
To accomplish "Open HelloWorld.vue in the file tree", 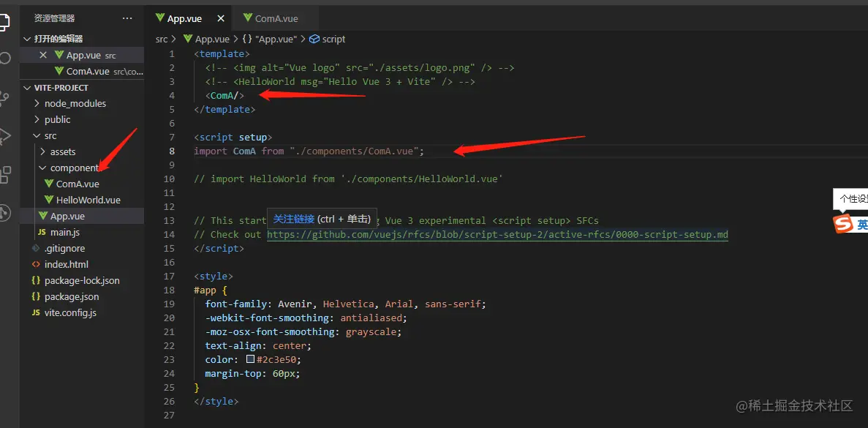I will (x=88, y=200).
